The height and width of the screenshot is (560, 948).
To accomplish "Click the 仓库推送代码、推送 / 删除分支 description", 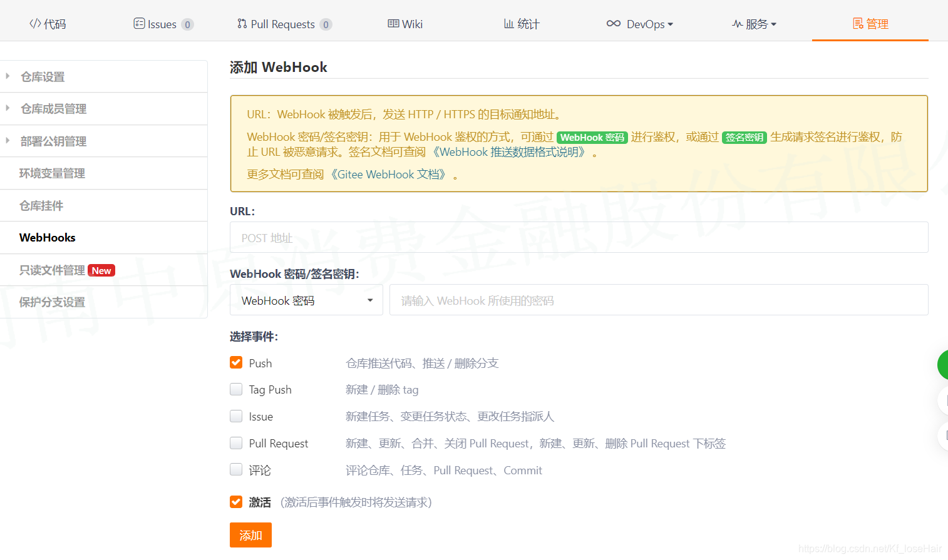I will [x=422, y=364].
